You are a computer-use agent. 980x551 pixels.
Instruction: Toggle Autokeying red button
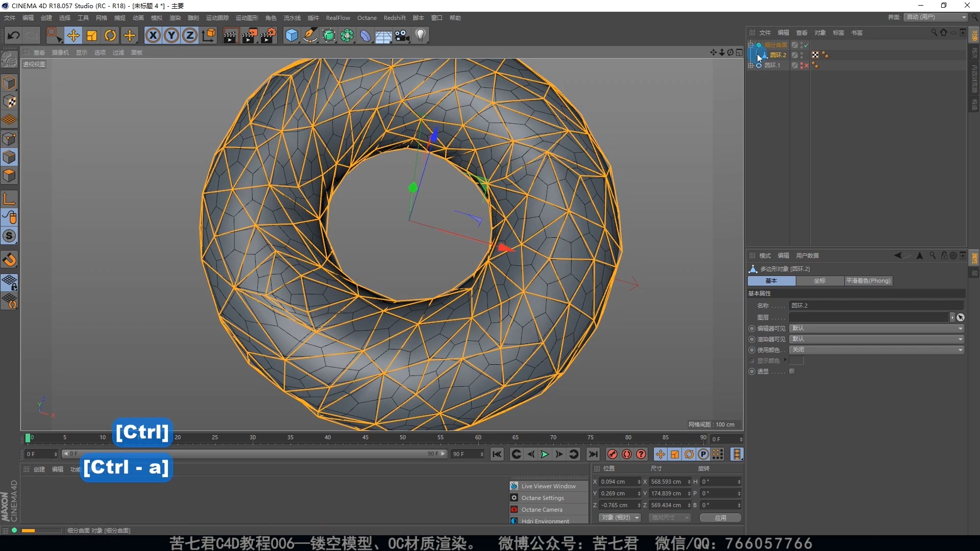click(627, 454)
